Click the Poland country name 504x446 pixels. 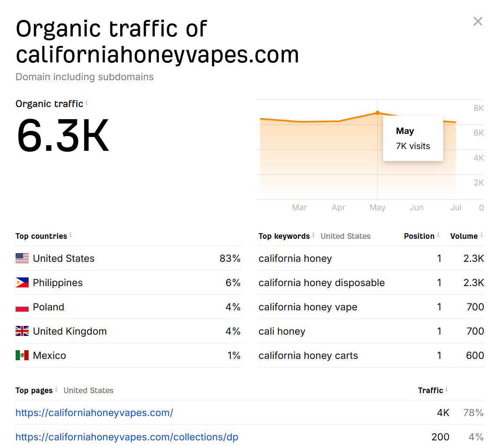49,307
